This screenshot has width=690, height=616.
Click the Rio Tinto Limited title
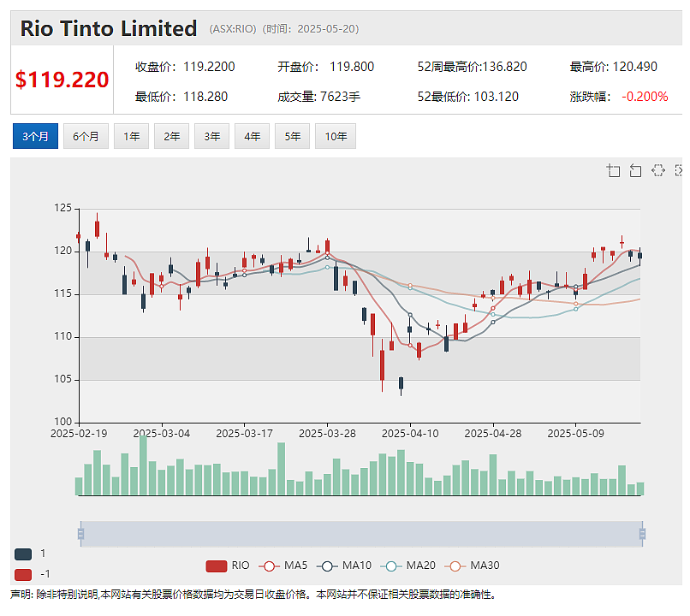tap(108, 28)
